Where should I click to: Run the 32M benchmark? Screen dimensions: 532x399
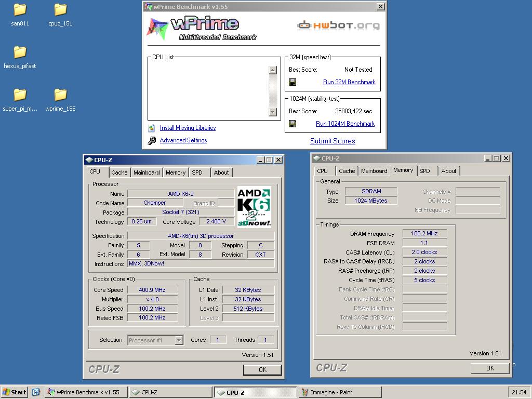click(x=349, y=82)
